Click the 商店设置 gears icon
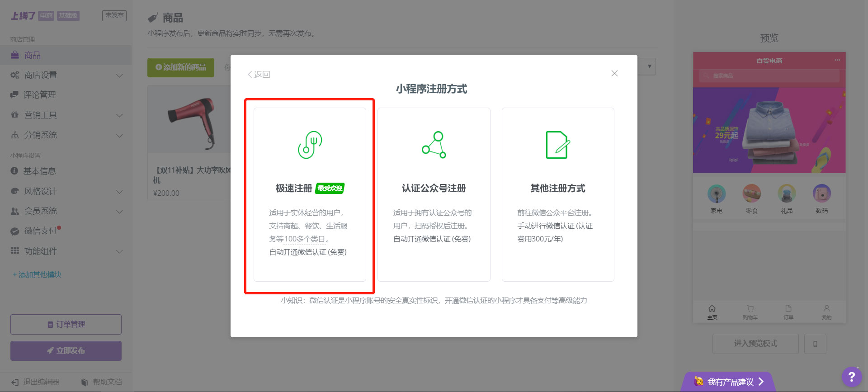 click(15, 75)
